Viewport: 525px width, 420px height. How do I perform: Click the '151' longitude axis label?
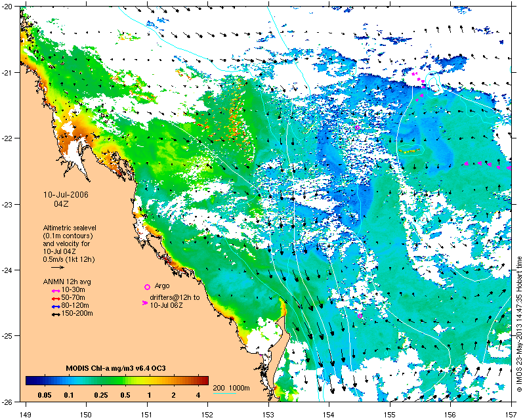tap(147, 415)
